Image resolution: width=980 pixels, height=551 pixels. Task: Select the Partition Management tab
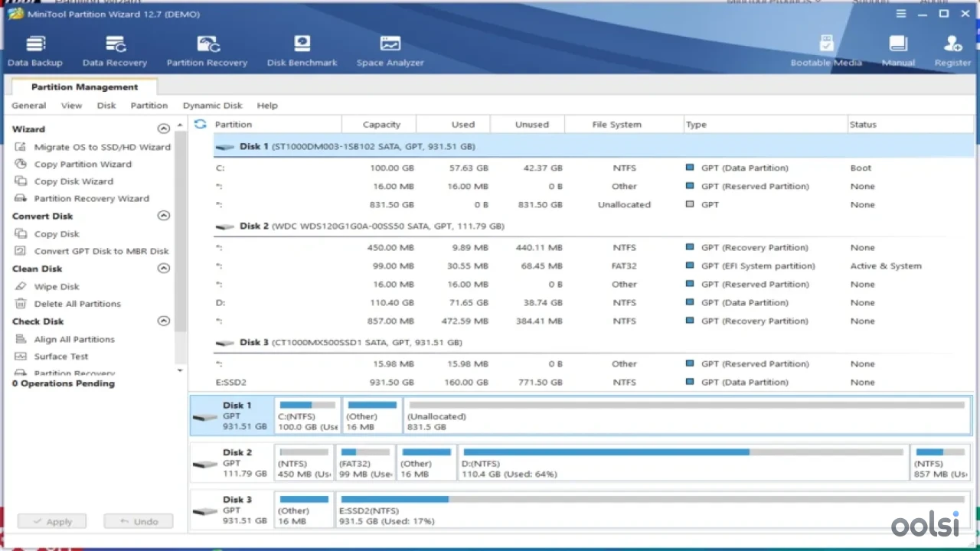pyautogui.click(x=84, y=87)
